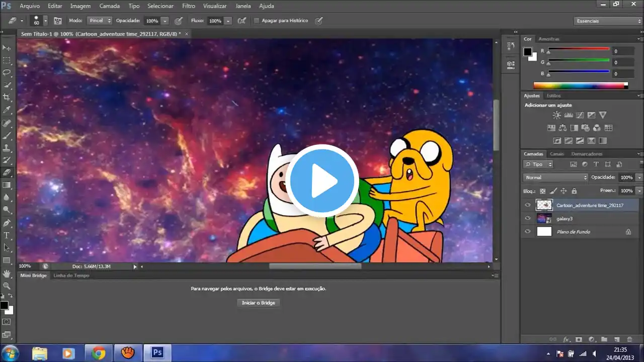This screenshot has height=362, width=644.
Task: Switch to the Canais tab
Action: [x=557, y=154]
